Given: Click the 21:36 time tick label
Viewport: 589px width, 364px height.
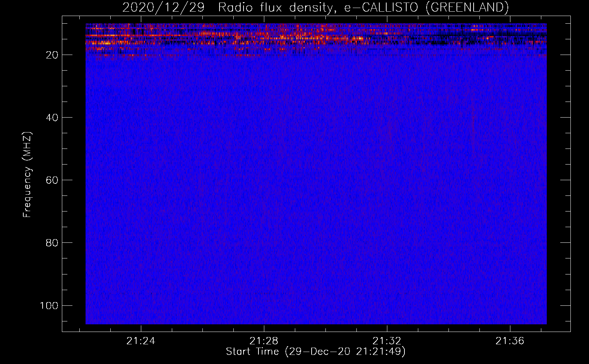Looking at the screenshot, I should pyautogui.click(x=510, y=341).
